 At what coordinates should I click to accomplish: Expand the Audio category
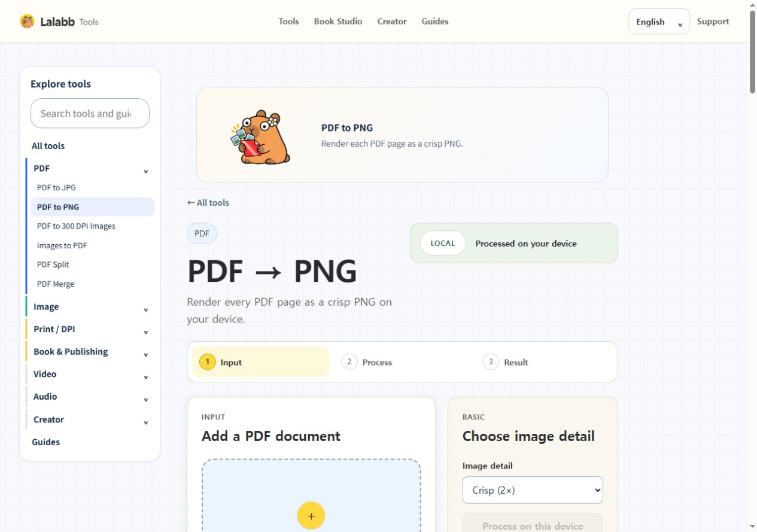tap(90, 397)
